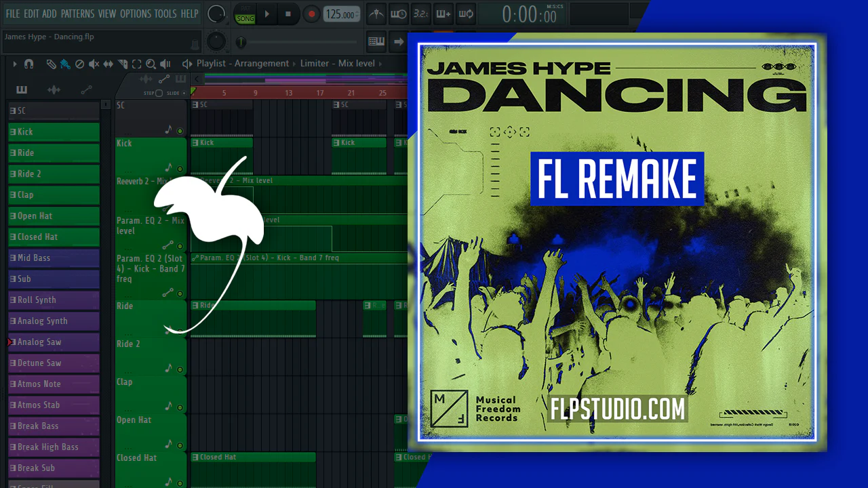This screenshot has height=488, width=868.
Task: Open the playlist options menu arrow
Action: pos(15,64)
